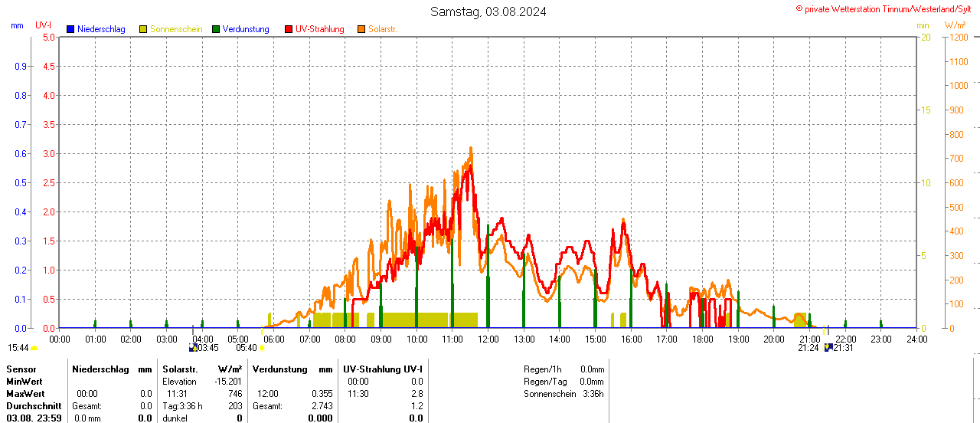Click the Verdunstung legend label
Screen dimensions: 980x423
(x=246, y=29)
